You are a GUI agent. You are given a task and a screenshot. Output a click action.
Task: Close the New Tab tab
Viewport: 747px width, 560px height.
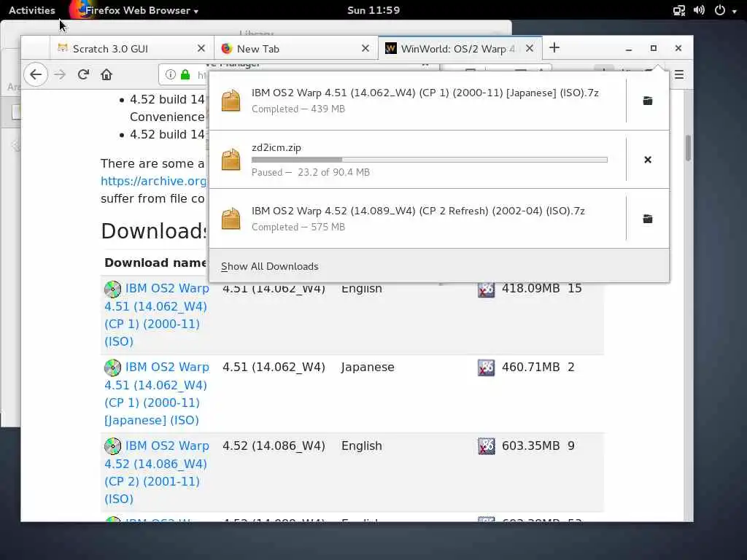coord(365,48)
